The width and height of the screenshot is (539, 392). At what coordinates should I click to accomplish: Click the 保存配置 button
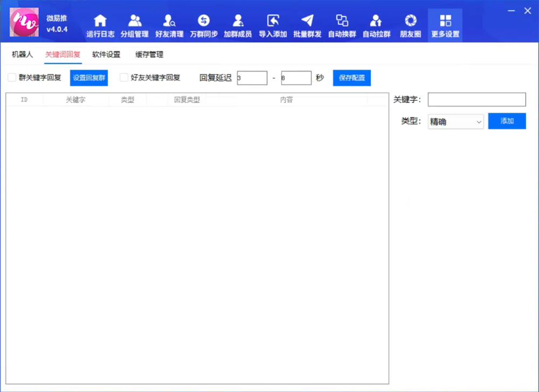click(351, 78)
